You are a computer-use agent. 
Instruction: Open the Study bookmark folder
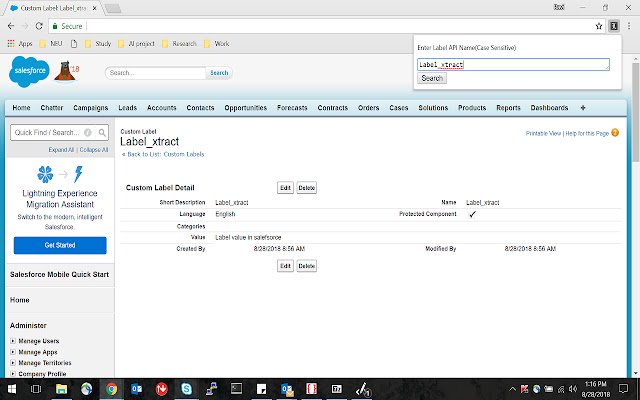[x=98, y=44]
